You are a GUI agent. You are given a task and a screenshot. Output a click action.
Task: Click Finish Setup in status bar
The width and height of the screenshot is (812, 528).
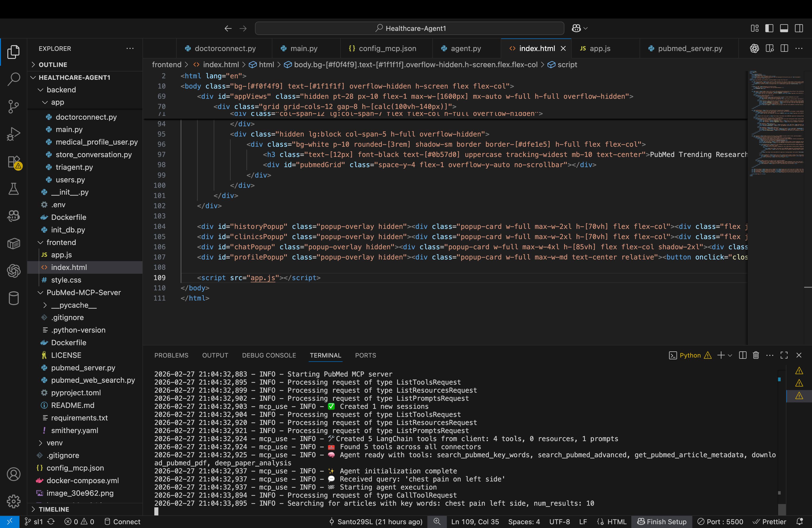coord(661,522)
